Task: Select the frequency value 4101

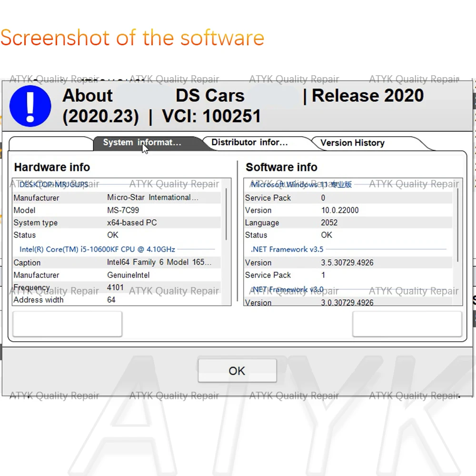Action: pos(115,287)
